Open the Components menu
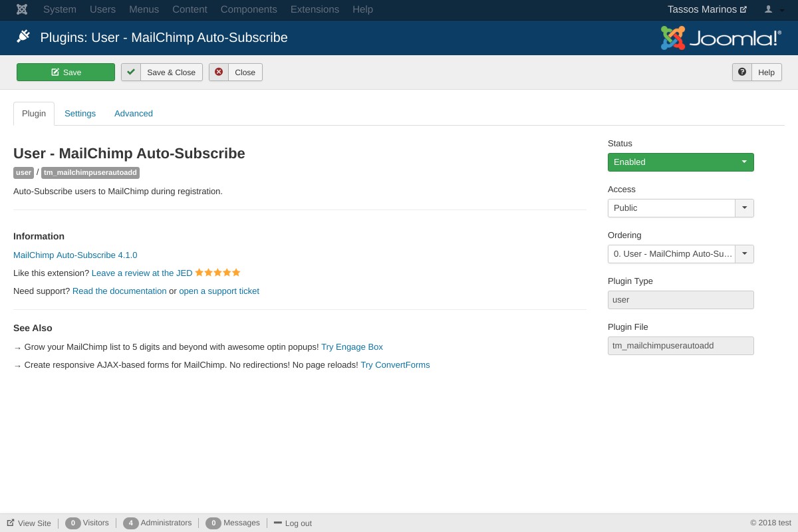Image resolution: width=798 pixels, height=532 pixels. pyautogui.click(x=249, y=9)
